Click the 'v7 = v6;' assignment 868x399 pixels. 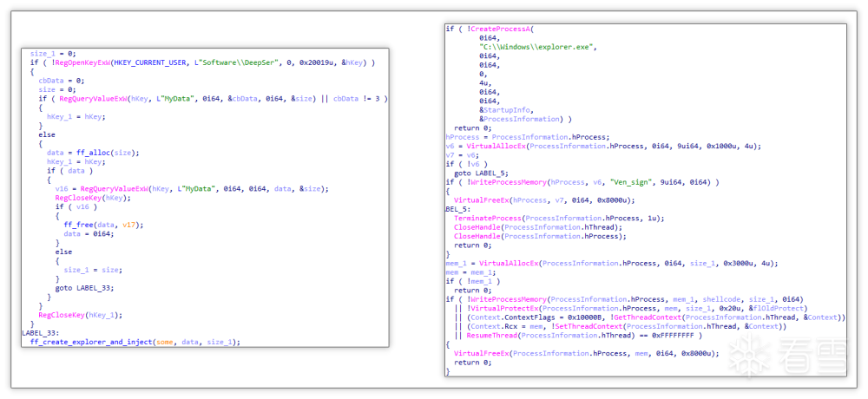463,155
